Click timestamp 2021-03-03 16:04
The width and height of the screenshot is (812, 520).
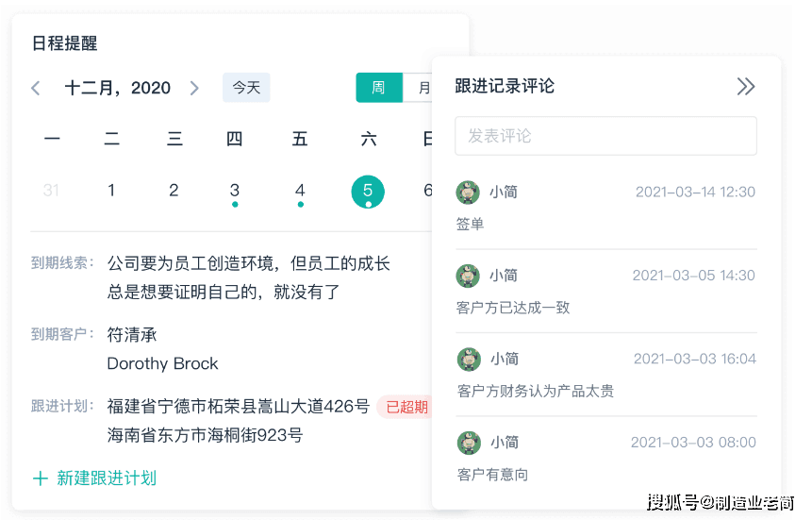695,359
